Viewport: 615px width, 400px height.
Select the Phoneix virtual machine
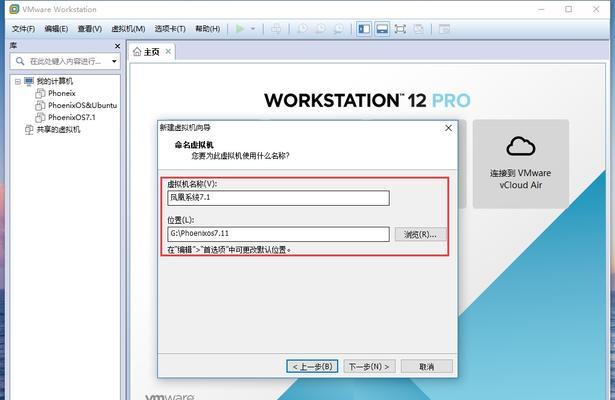coord(62,93)
